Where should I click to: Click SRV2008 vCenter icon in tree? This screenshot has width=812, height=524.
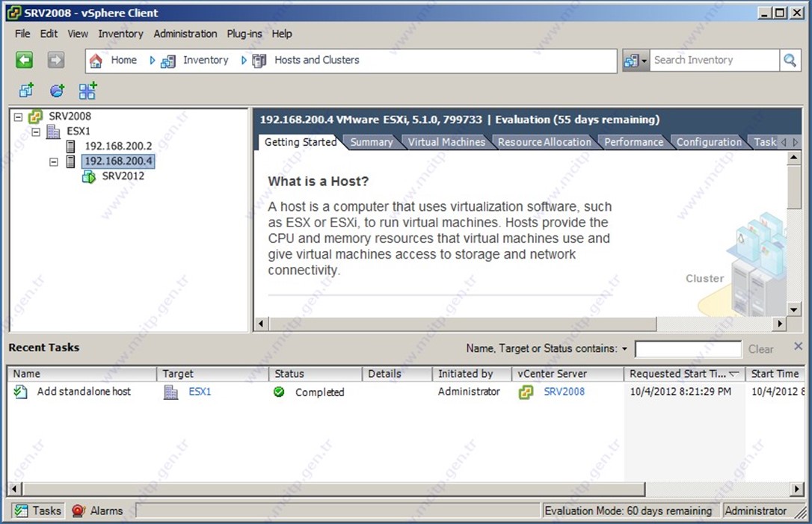pyautogui.click(x=35, y=117)
